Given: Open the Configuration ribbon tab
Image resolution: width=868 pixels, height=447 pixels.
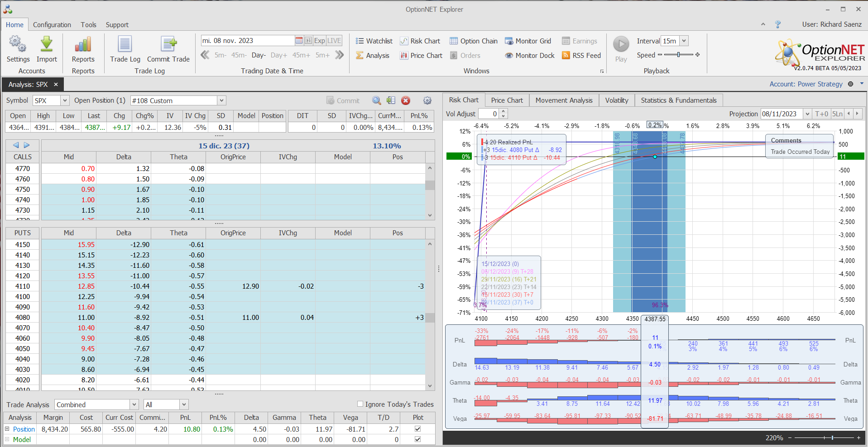Looking at the screenshot, I should click(52, 25).
